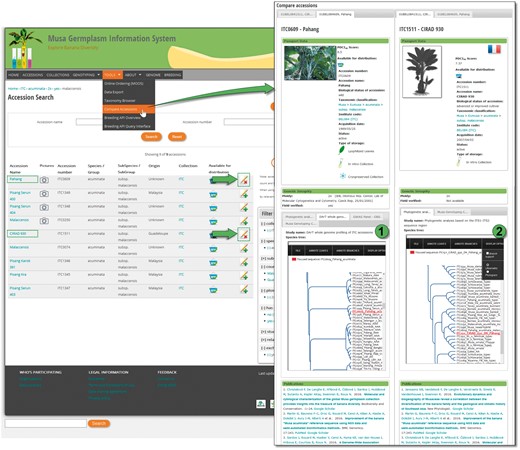Click distribution basket icon for Pisang Kra

point(213,276)
